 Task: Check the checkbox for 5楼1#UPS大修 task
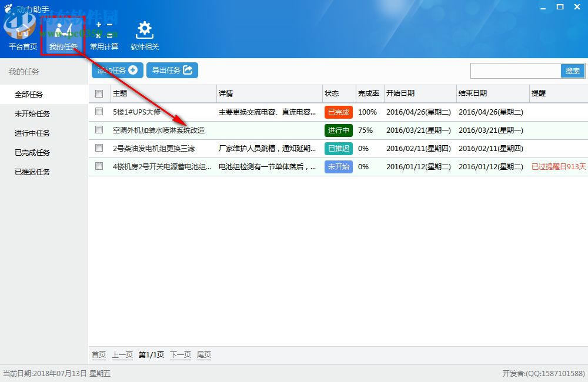98,112
